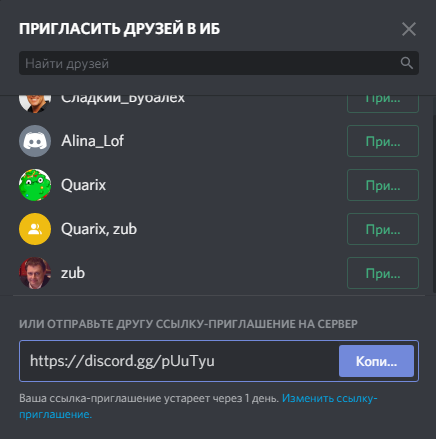The height and width of the screenshot is (439, 436).
Task: Select the Quarix, zub group name
Action: tap(99, 229)
